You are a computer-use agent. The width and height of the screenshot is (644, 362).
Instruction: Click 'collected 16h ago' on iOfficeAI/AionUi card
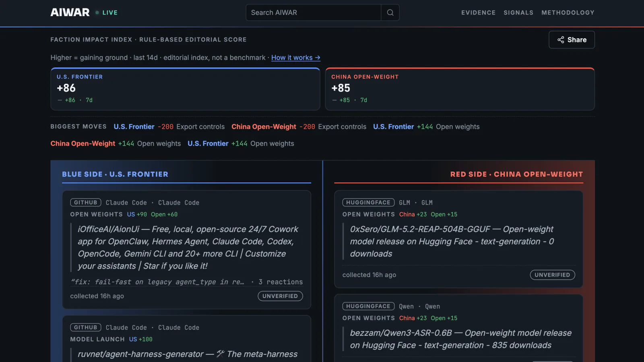[97, 296]
